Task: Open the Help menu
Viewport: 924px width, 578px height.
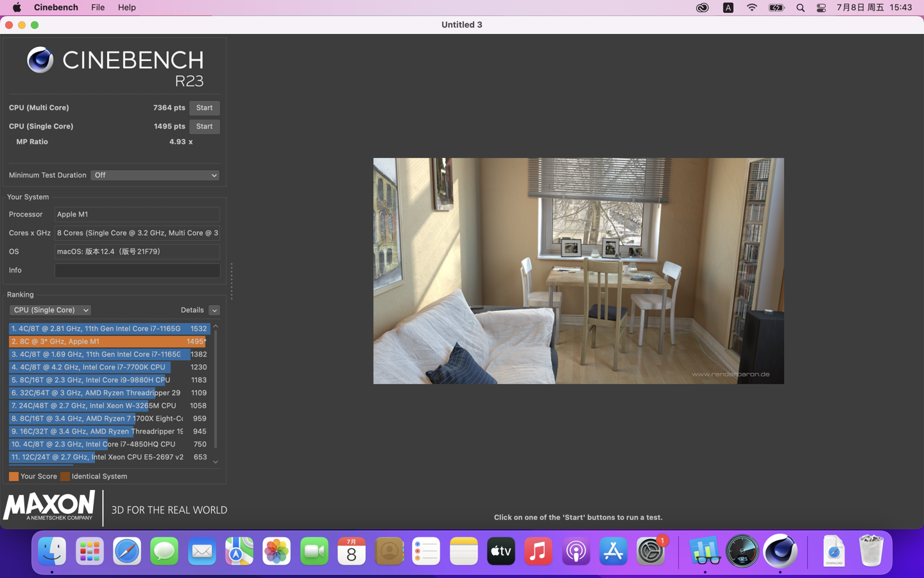Action: 126,8
